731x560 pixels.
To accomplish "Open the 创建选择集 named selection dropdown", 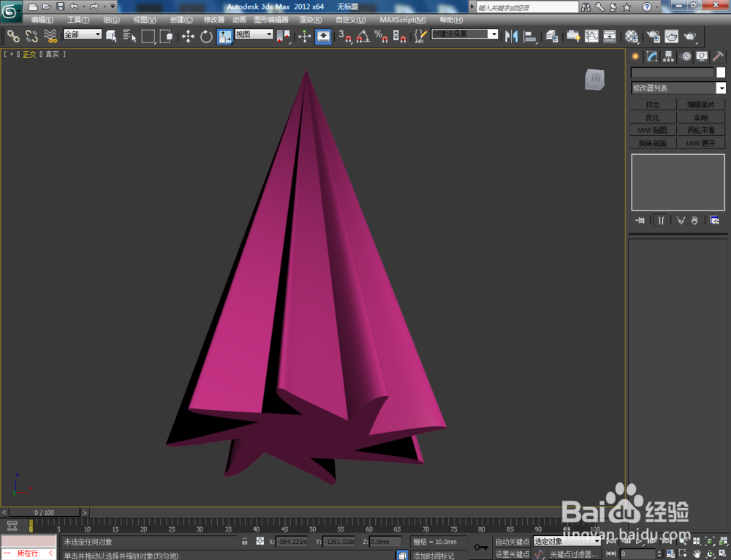I will click(465, 34).
